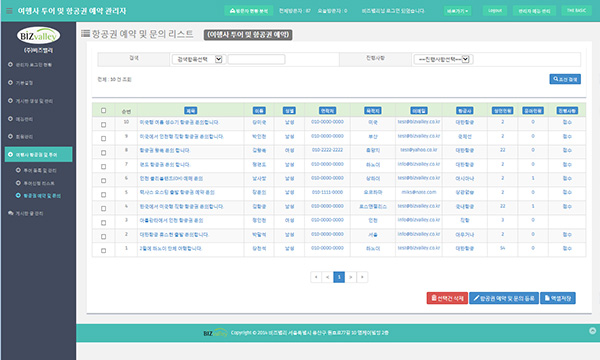Select the header select-all checkbox

click(x=103, y=111)
